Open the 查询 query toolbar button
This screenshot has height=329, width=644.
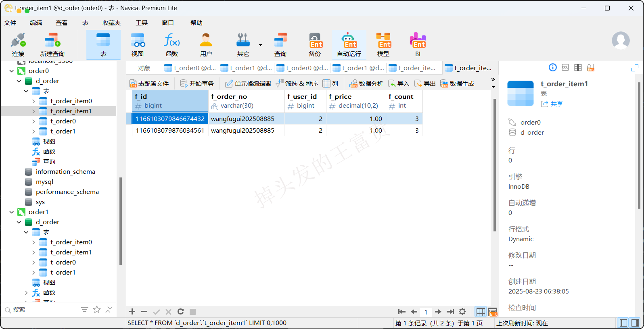(280, 45)
